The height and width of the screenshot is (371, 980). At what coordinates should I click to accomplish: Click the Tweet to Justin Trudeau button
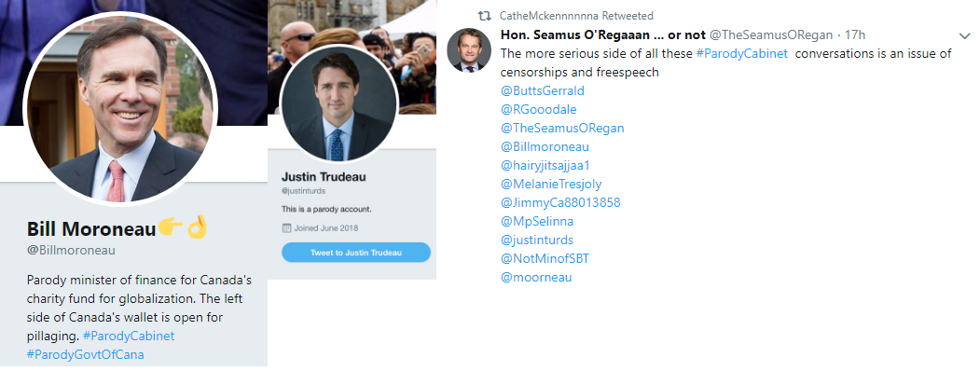(x=355, y=253)
